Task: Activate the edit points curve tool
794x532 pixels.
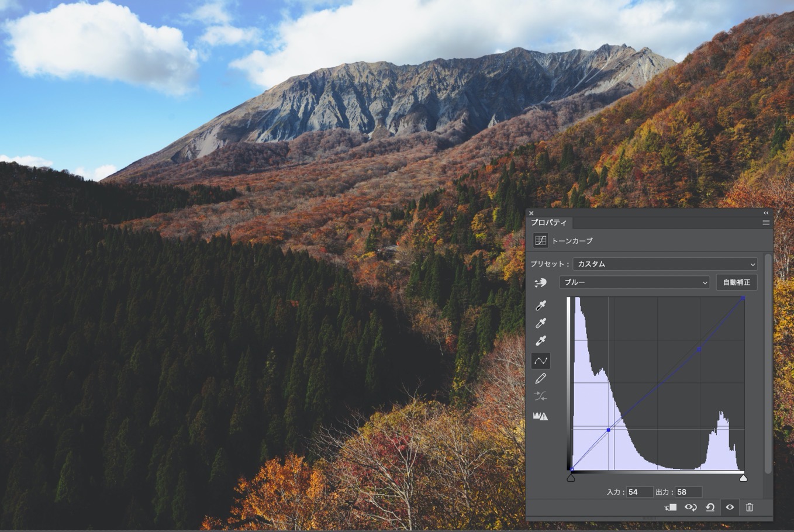Action: pos(541,361)
